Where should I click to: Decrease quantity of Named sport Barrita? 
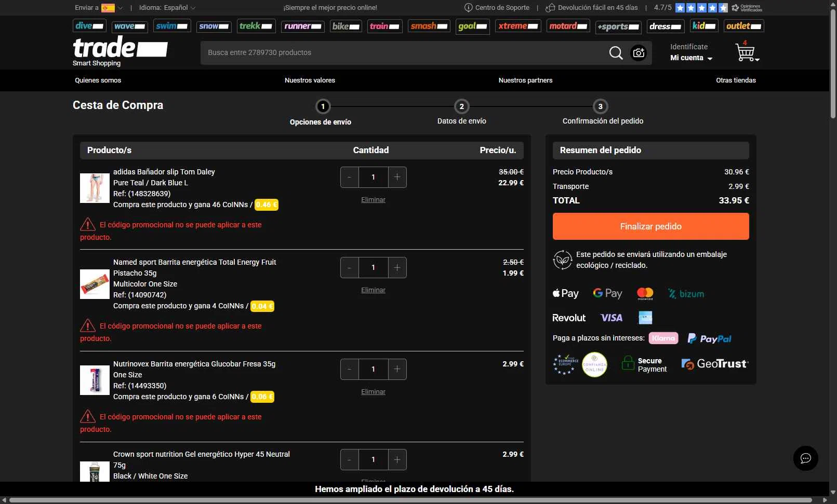[349, 267]
